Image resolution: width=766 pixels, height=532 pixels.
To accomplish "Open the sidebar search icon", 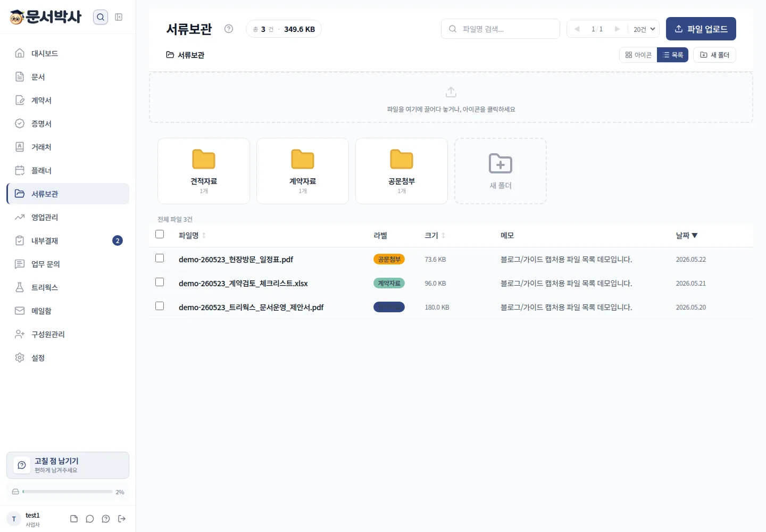I will [x=101, y=17].
